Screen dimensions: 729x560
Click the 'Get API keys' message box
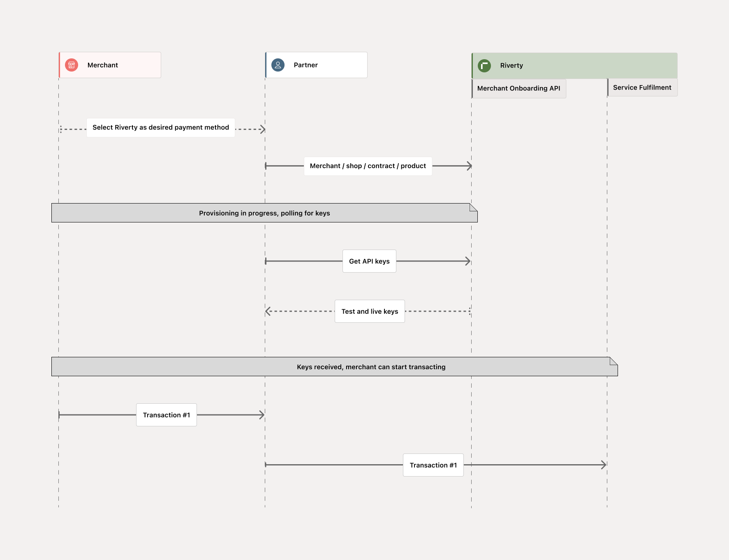[370, 261]
